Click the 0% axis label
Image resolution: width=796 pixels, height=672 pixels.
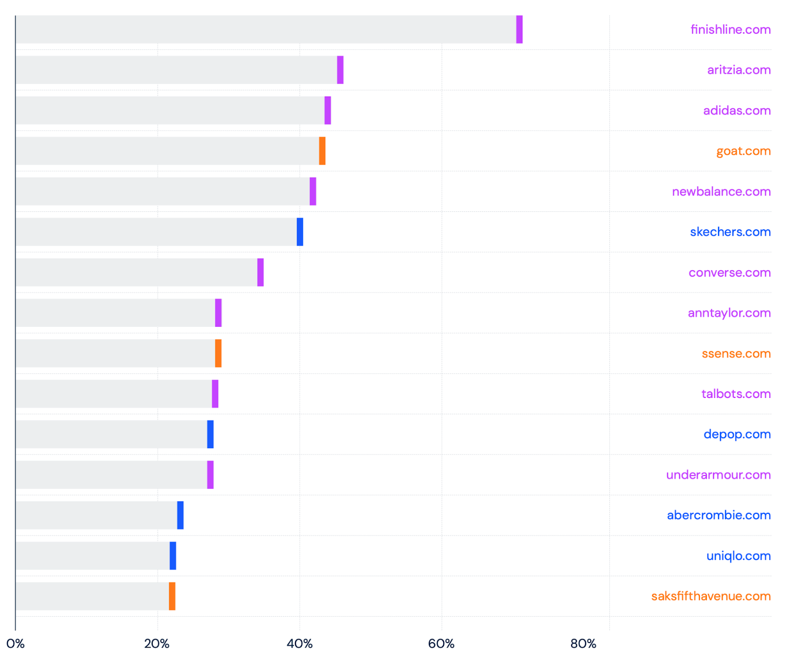(15, 644)
